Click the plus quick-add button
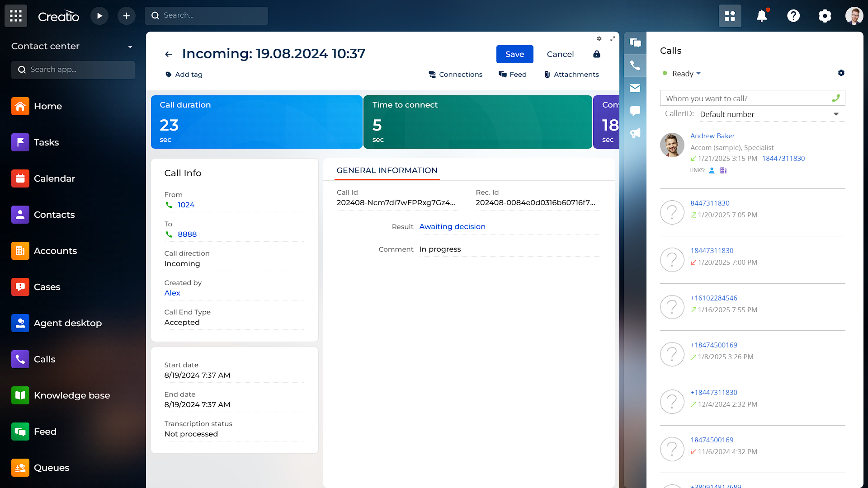The image size is (868, 488). (x=127, y=16)
